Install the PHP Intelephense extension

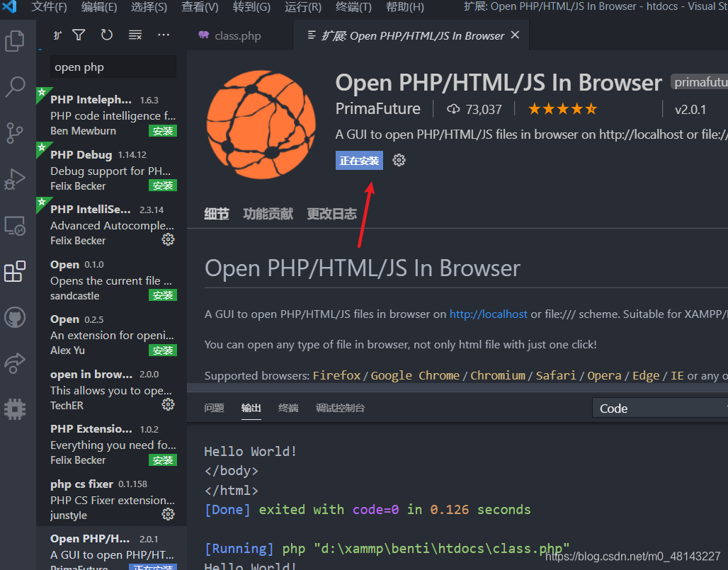pyautogui.click(x=162, y=131)
